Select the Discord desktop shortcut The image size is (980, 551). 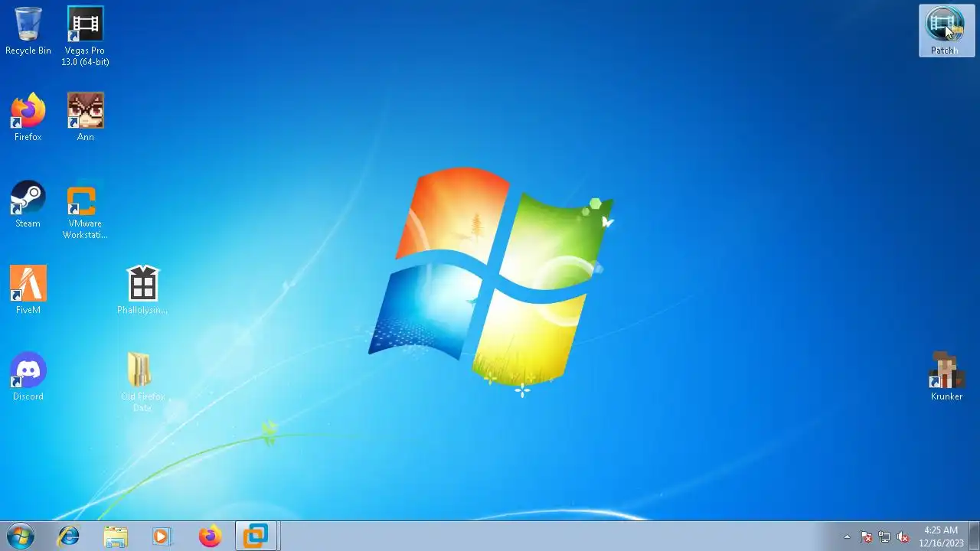point(28,377)
